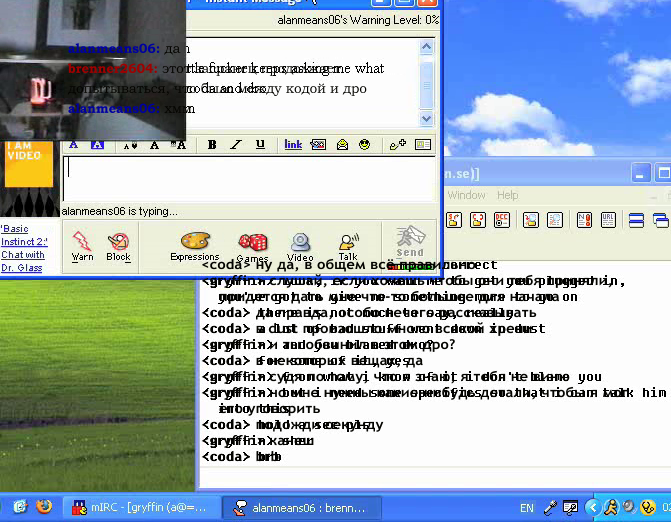This screenshot has width=671, height=522.
Task: Click mIRC DCC Chat toolbar icon
Action: tap(478, 220)
